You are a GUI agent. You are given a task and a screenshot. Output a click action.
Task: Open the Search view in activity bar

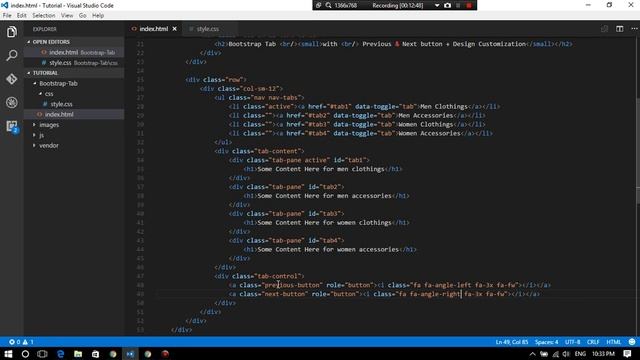11,55
